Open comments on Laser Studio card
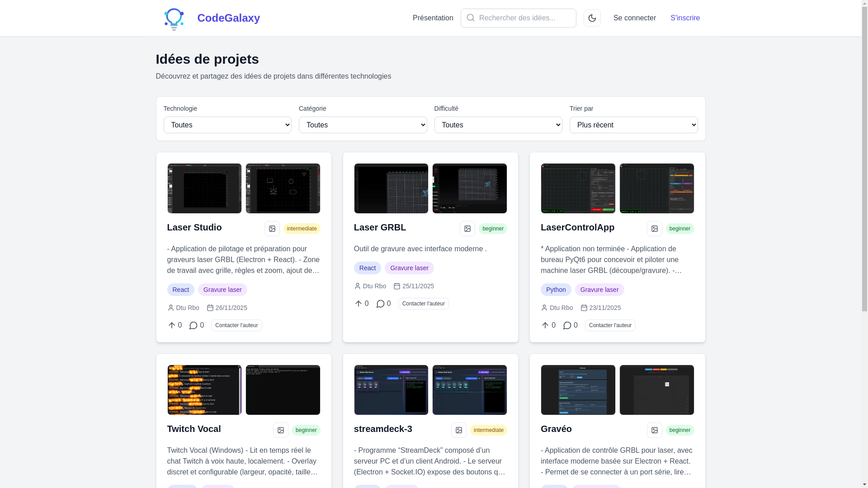Screen dimensions: 868x488 point(197,325)
